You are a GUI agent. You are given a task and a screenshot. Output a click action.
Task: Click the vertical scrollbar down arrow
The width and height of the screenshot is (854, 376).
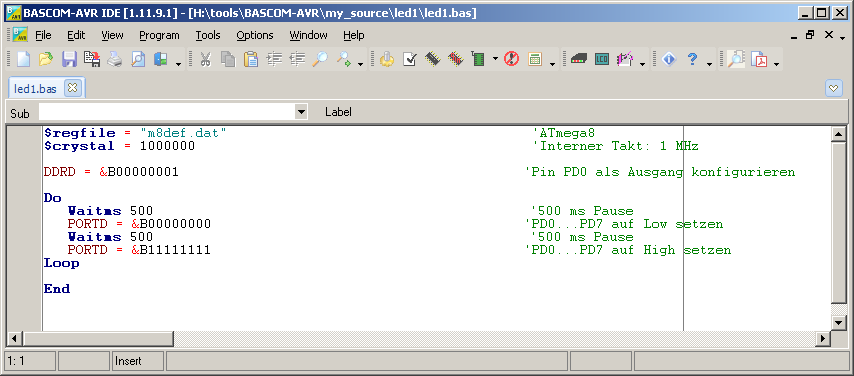[x=839, y=323]
